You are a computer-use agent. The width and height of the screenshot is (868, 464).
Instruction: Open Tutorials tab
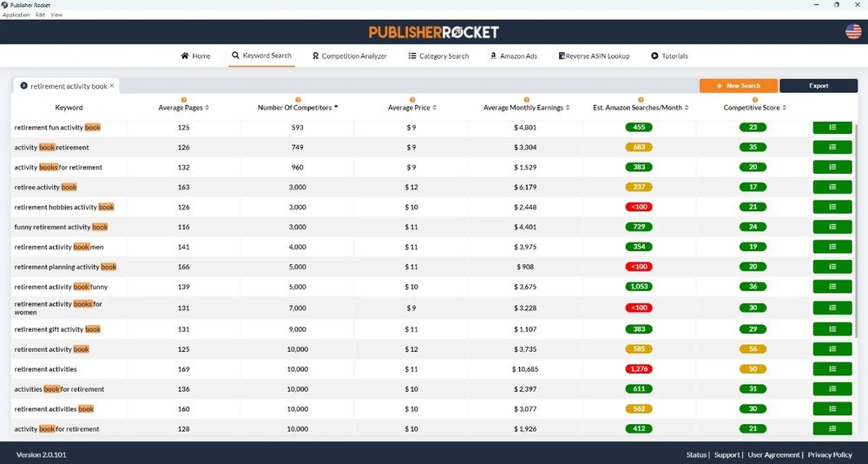coord(670,56)
